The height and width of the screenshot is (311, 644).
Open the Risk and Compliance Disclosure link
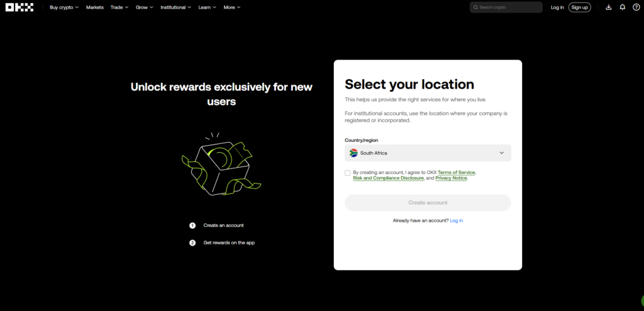388,178
